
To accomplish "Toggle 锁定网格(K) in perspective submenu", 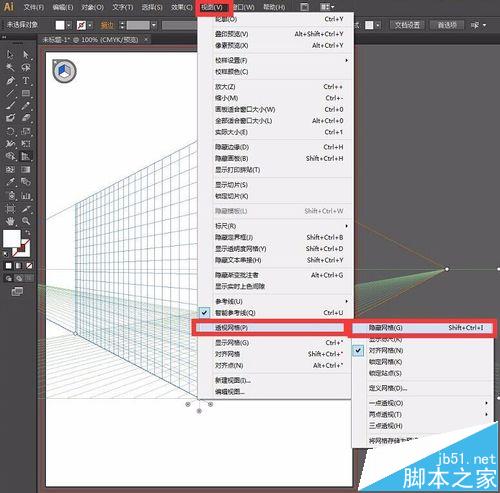I will pos(423,362).
